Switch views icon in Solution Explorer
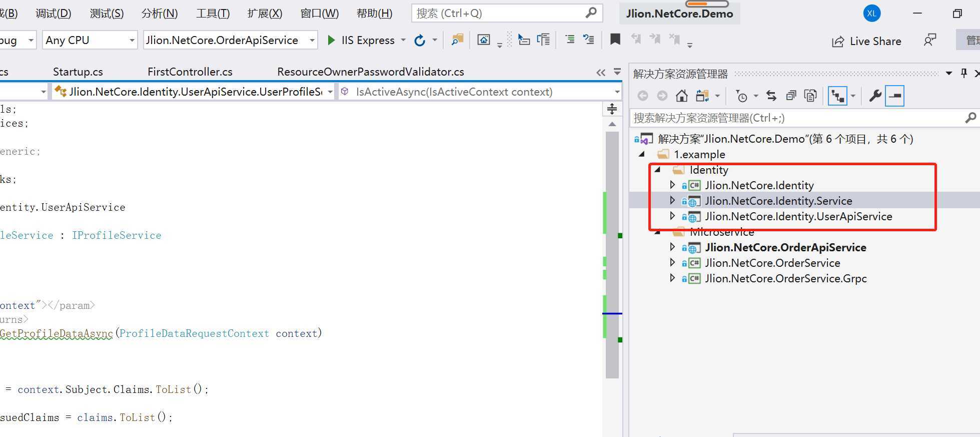Viewport: 980px width, 437px height. (703, 96)
